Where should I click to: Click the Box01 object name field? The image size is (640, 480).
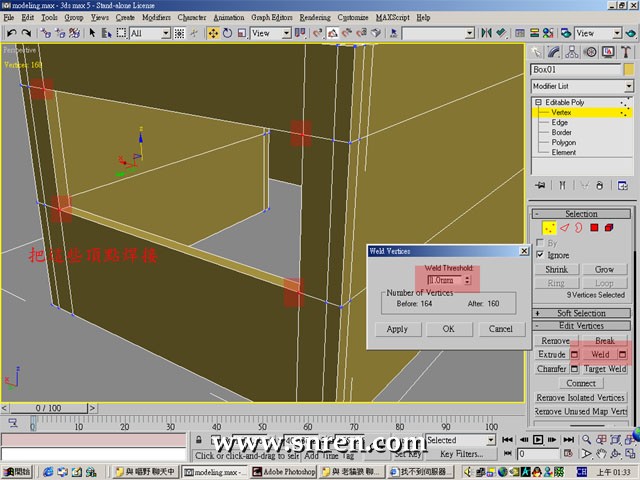click(x=576, y=69)
